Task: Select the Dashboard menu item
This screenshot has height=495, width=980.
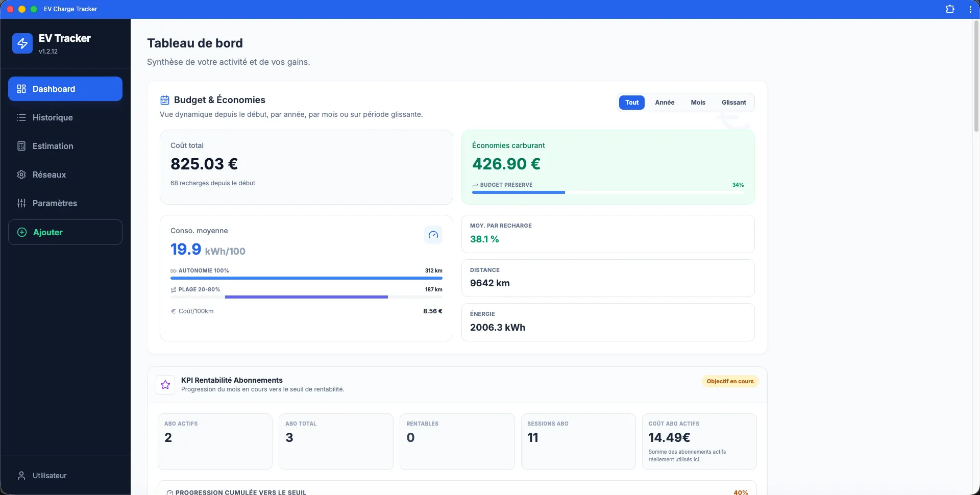Action: (x=65, y=89)
